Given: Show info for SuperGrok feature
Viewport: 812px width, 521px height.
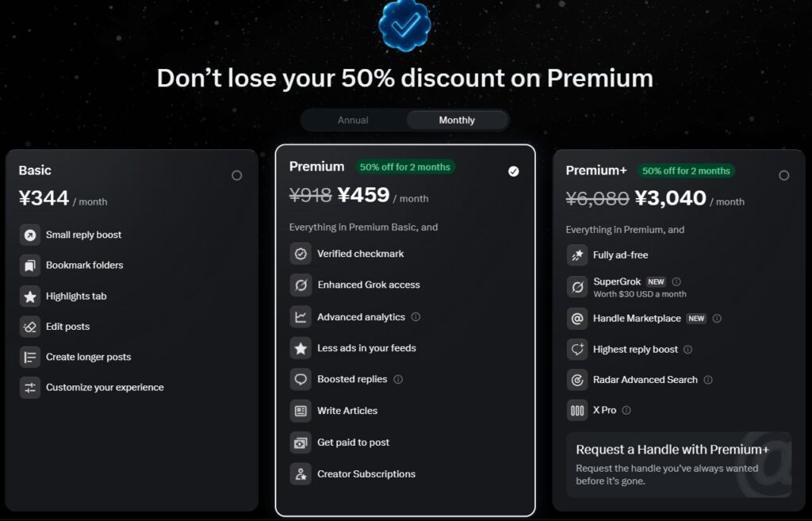Looking at the screenshot, I should (676, 282).
